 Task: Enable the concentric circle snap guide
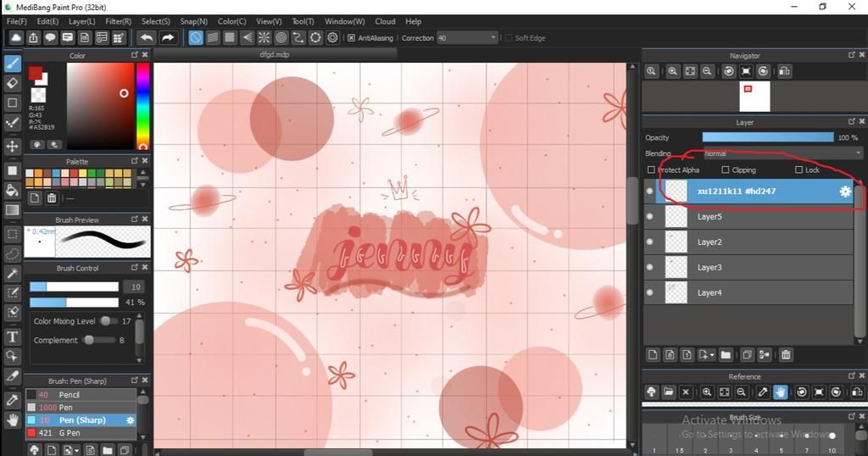[x=281, y=37]
